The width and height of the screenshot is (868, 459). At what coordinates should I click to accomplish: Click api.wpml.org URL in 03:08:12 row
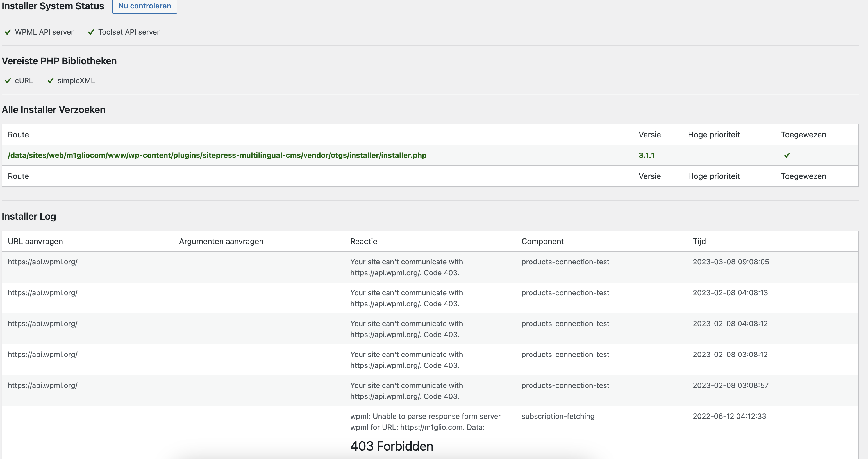click(x=42, y=355)
